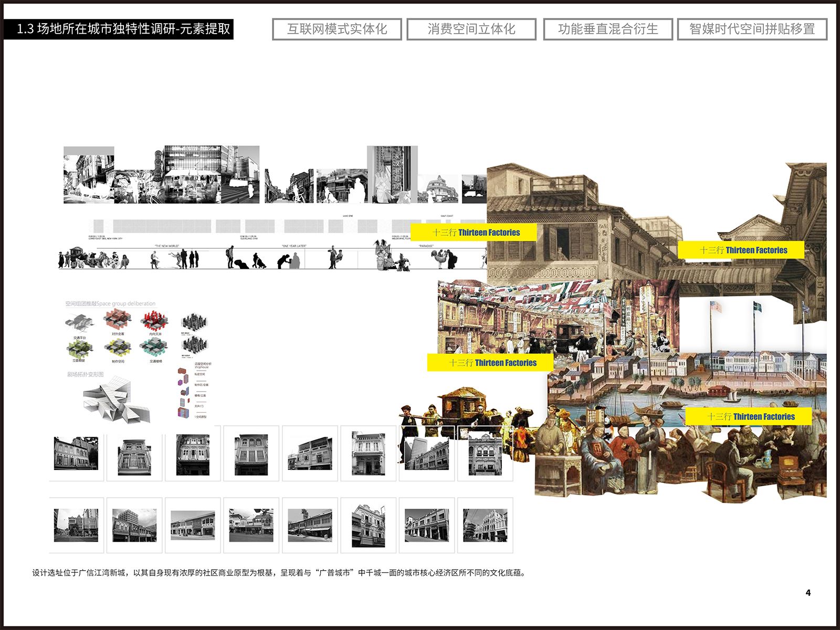Screen dimensions: 840x630
Task: Select the yellow massing model diagram
Action: tap(117, 348)
